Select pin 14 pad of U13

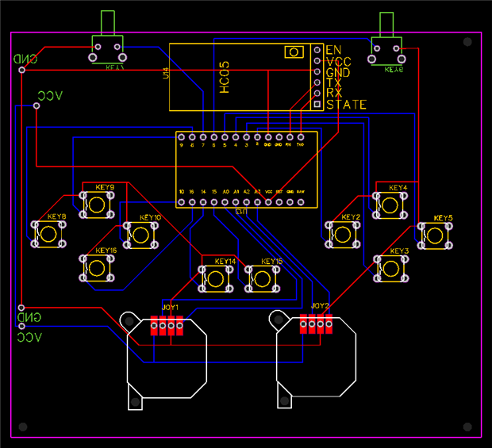(x=203, y=202)
